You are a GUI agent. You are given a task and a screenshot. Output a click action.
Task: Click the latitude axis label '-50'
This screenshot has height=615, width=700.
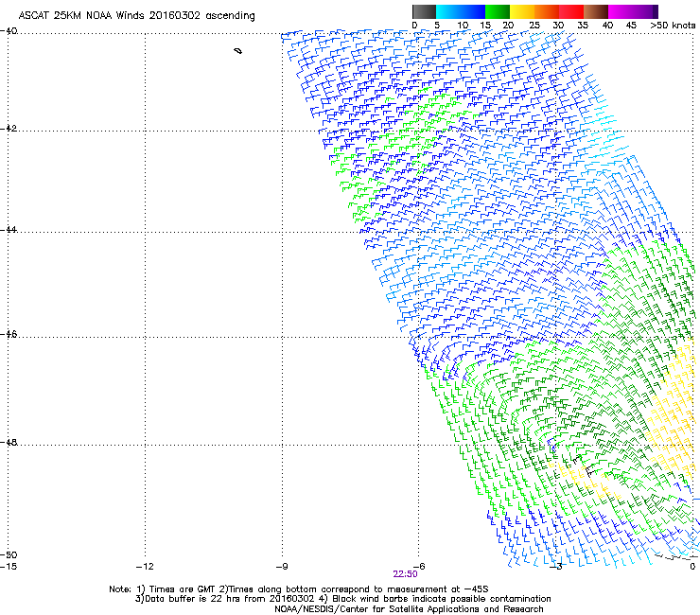point(9,554)
